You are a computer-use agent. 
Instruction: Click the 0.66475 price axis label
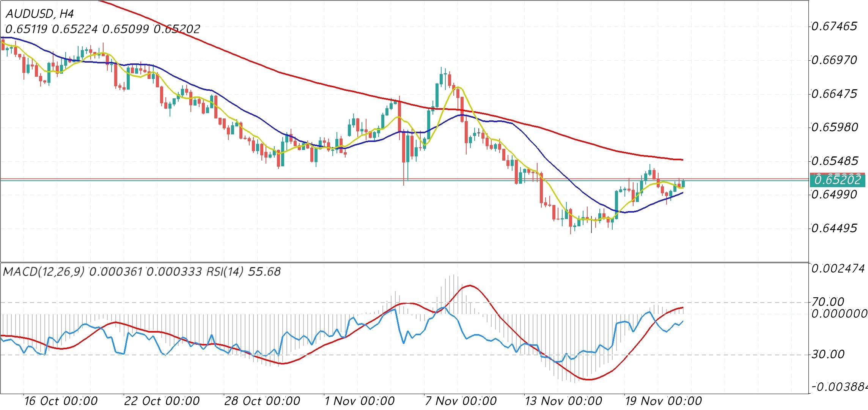833,94
